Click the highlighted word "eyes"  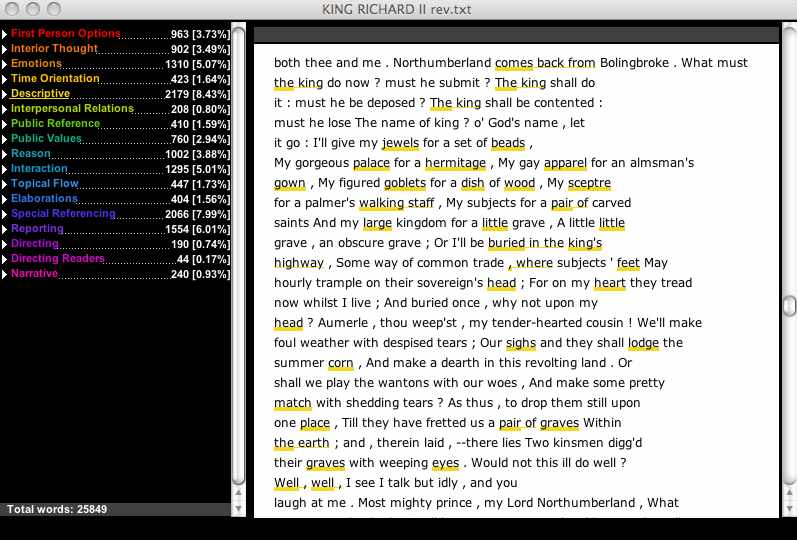446,463
